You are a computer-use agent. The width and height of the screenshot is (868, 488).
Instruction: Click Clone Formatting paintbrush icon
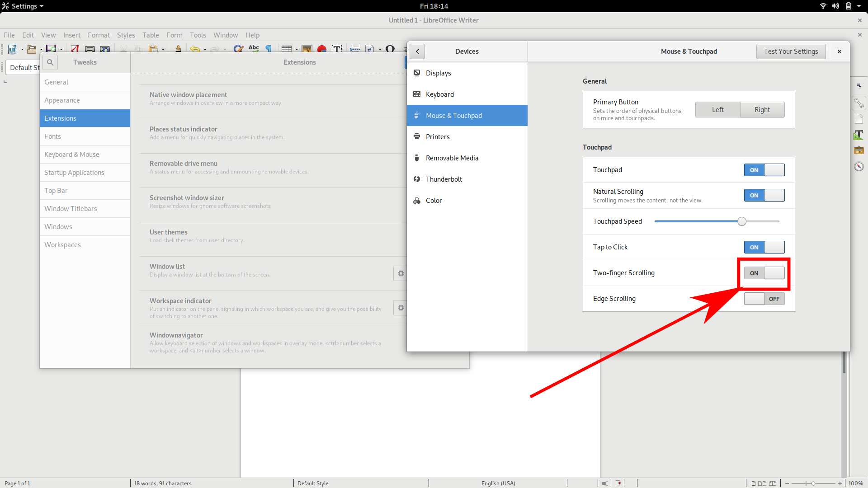click(178, 49)
